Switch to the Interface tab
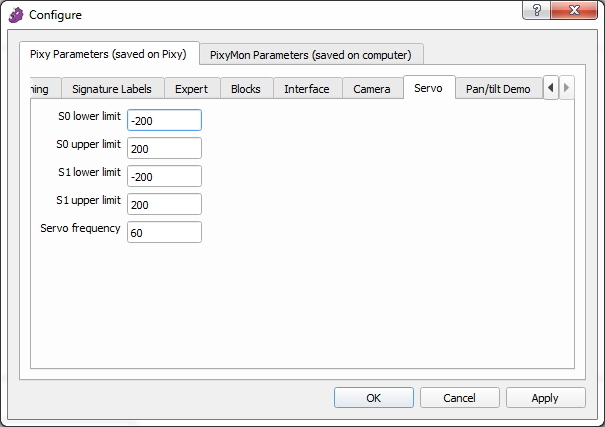The height and width of the screenshot is (427, 605). (306, 89)
